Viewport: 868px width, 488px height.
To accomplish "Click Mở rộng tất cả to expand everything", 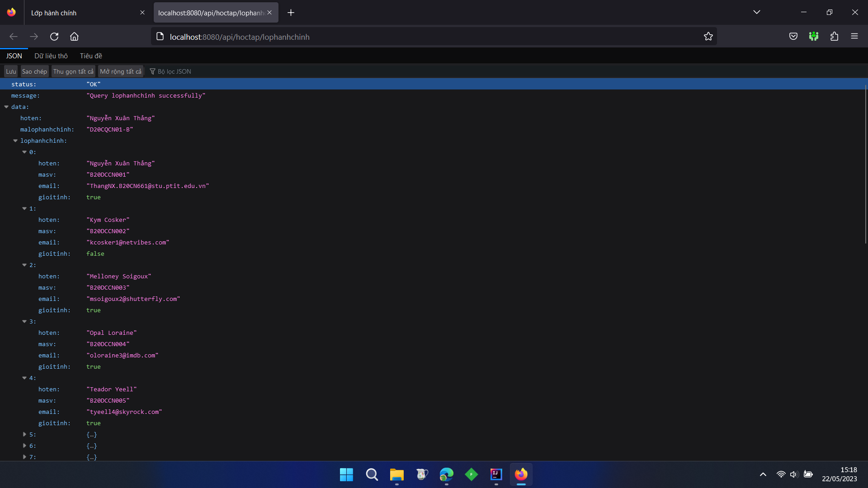I will click(x=120, y=71).
